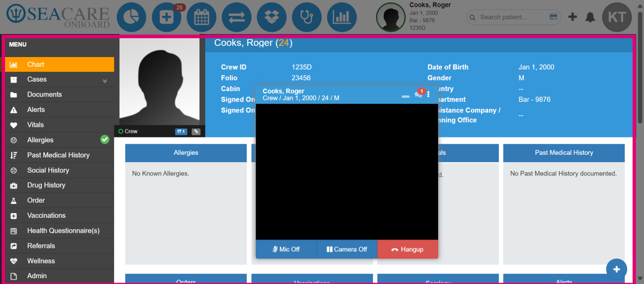Click the blue share badge under photo

tap(181, 132)
